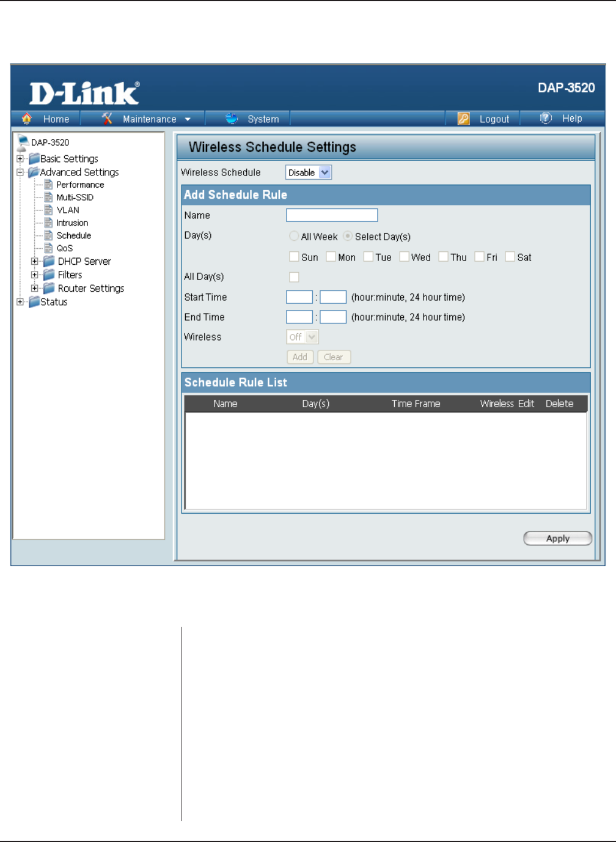This screenshot has height=842, width=616.
Task: Expand the DHCP Server tree node
Action: coord(35,261)
